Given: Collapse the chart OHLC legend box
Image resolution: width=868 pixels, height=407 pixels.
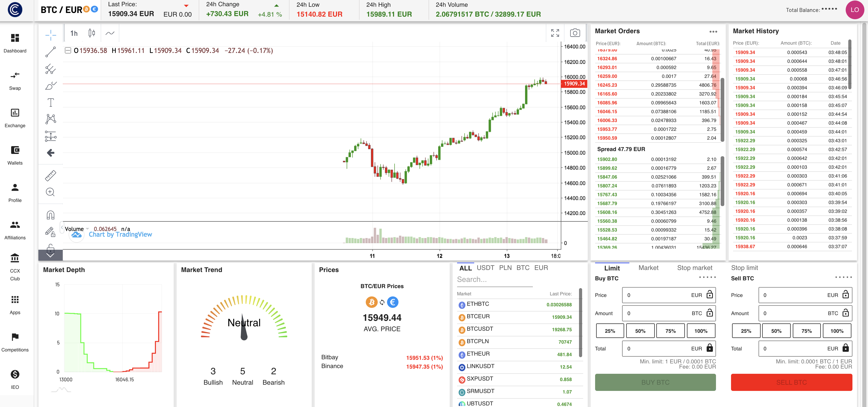Looking at the screenshot, I should click(68, 51).
